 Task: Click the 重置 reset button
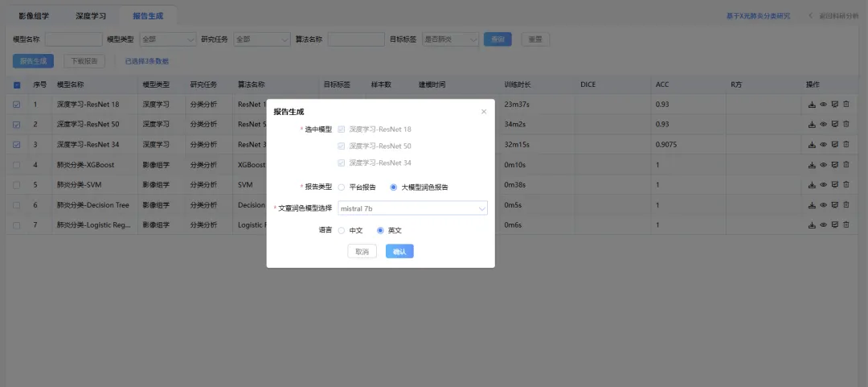coord(535,39)
